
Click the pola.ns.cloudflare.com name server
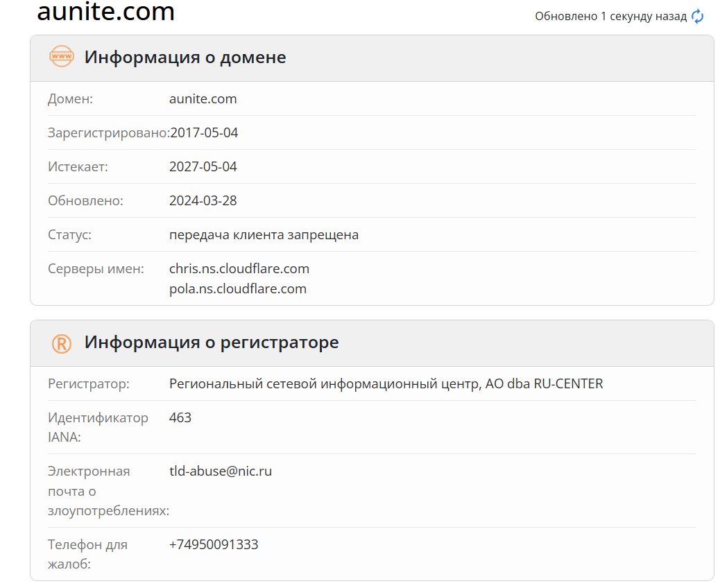[x=238, y=288]
